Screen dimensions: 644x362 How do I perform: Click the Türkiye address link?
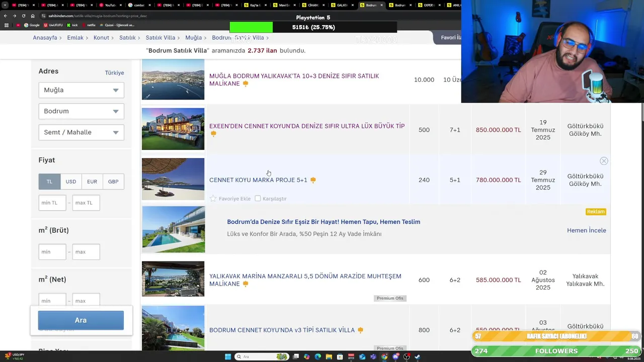pos(114,73)
